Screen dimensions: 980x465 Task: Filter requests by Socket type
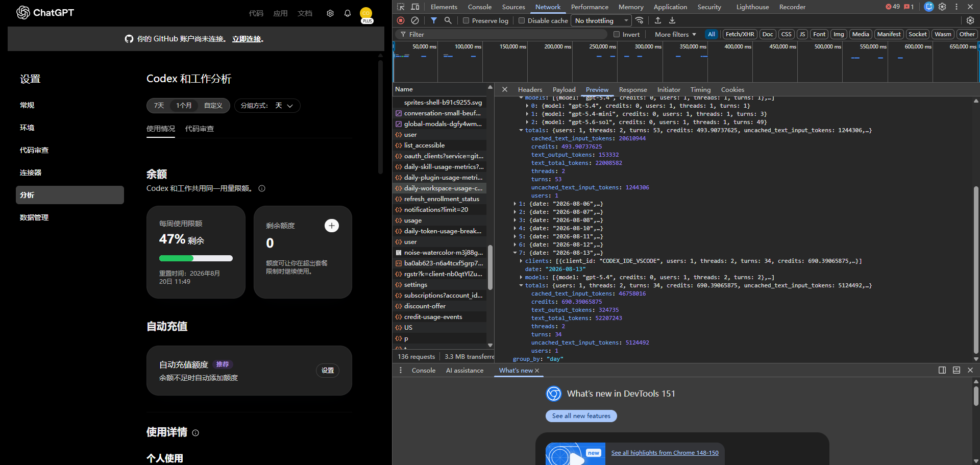(x=917, y=34)
